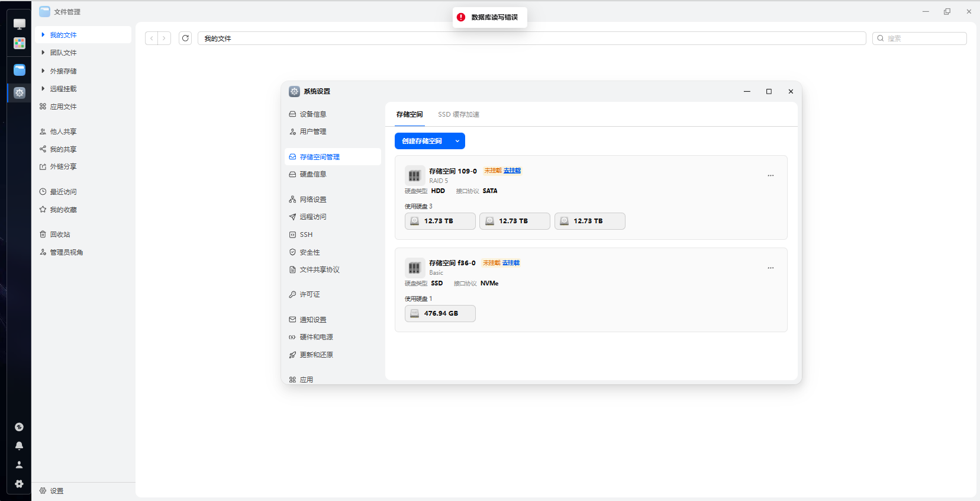Open 他人共享 in file manager sidebar
The image size is (980, 501).
[83, 131]
